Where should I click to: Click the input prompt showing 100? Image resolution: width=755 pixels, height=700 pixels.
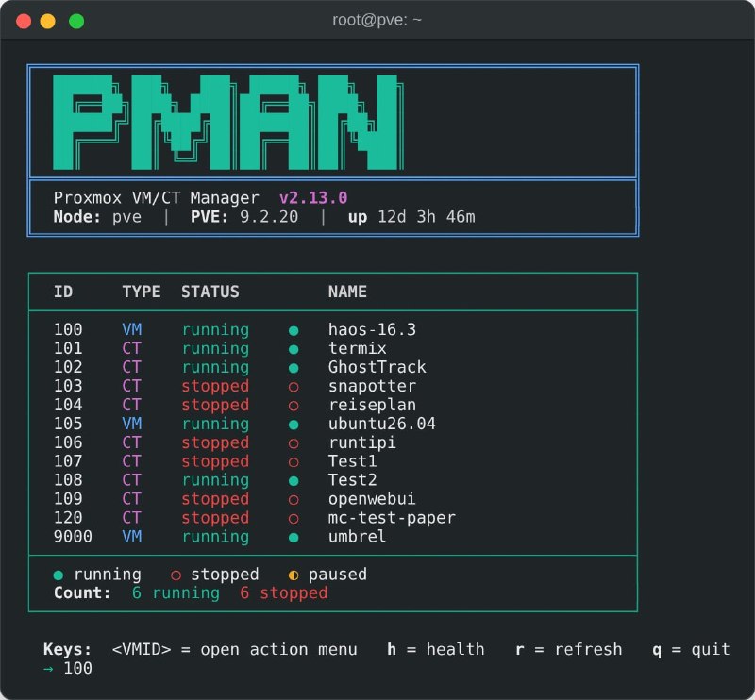(x=68, y=668)
